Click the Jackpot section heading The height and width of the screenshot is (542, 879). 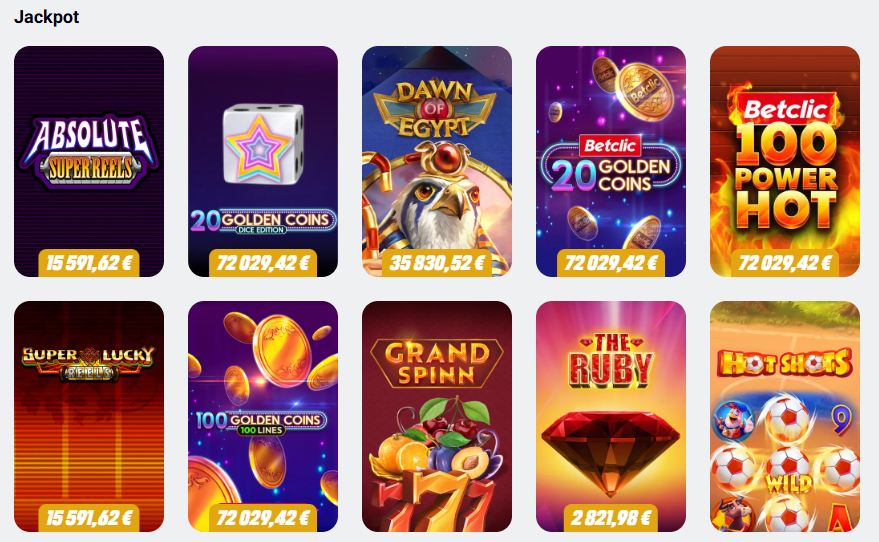click(x=47, y=17)
